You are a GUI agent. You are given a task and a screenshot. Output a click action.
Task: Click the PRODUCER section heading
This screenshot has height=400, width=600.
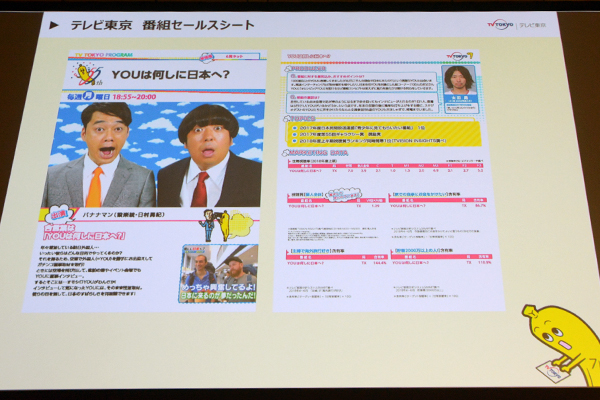pos(305,69)
